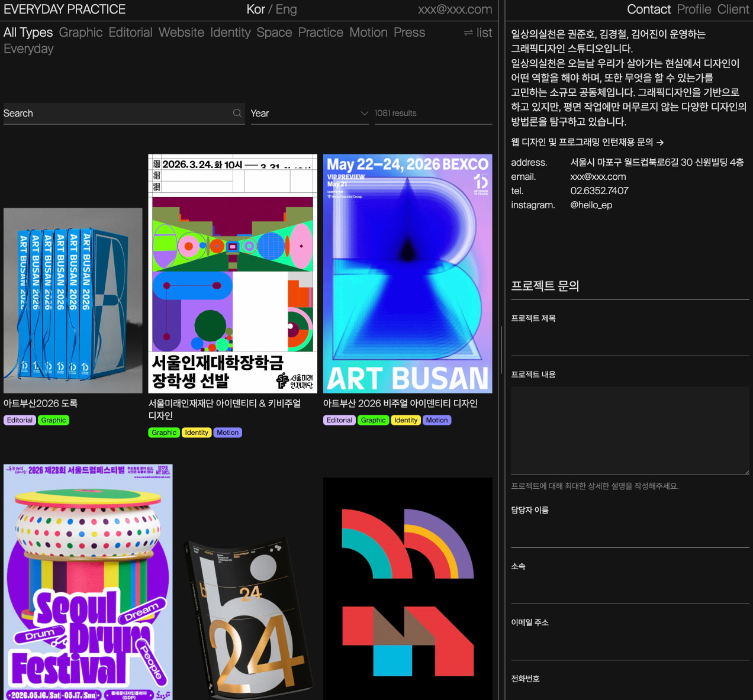This screenshot has width=753, height=700.
Task: Click the 프로젝트 제목 input field
Action: 630,341
